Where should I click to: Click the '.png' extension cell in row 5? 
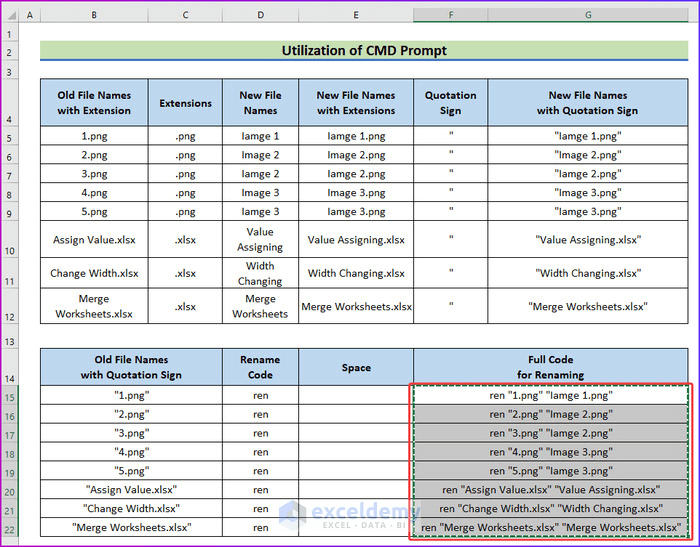tap(185, 136)
